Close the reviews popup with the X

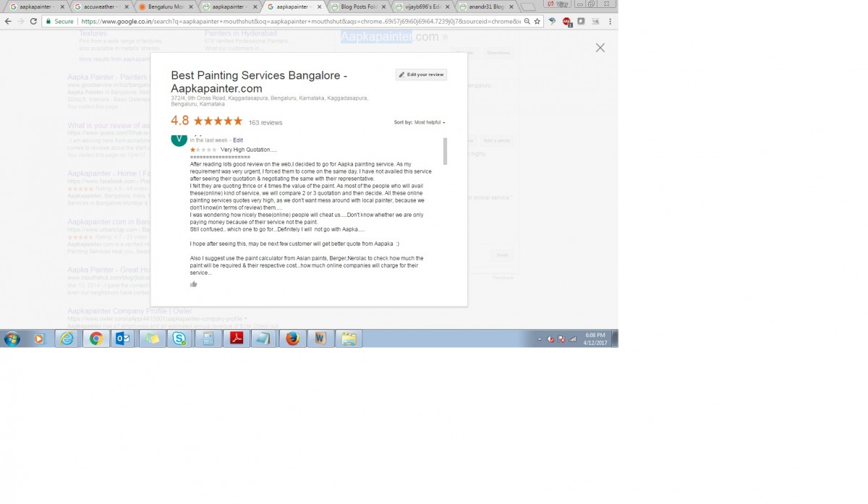point(600,48)
